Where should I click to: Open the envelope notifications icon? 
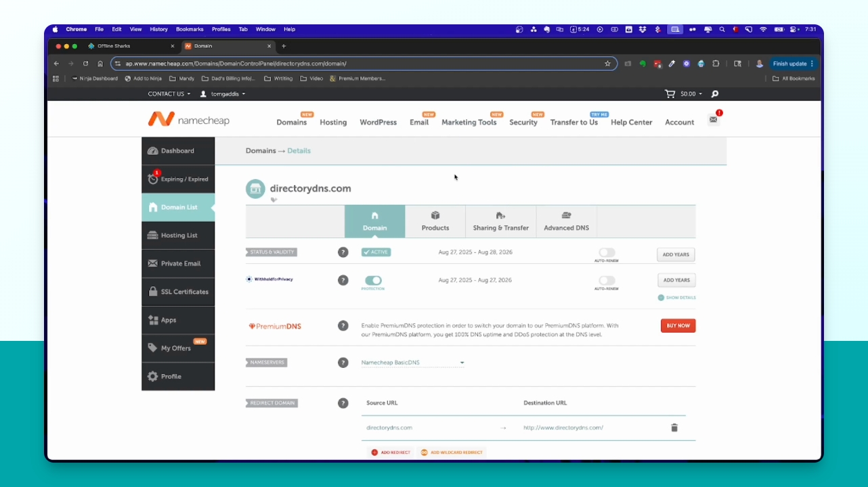pyautogui.click(x=713, y=120)
